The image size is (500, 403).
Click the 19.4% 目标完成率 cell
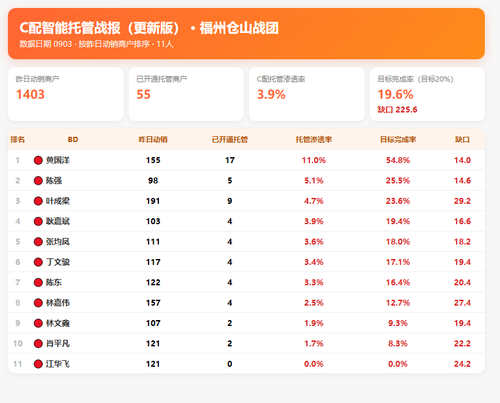point(398,221)
